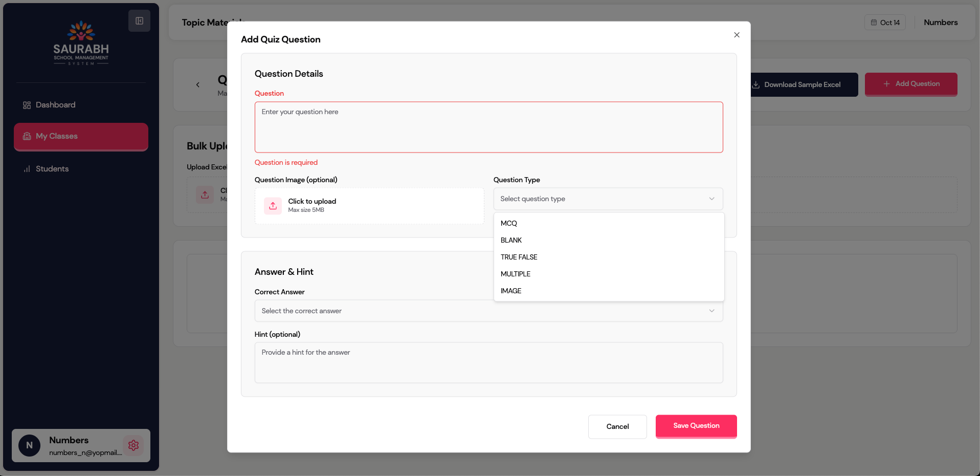980x476 pixels.
Task: Close the Add Quiz Question dialog
Action: [737, 35]
